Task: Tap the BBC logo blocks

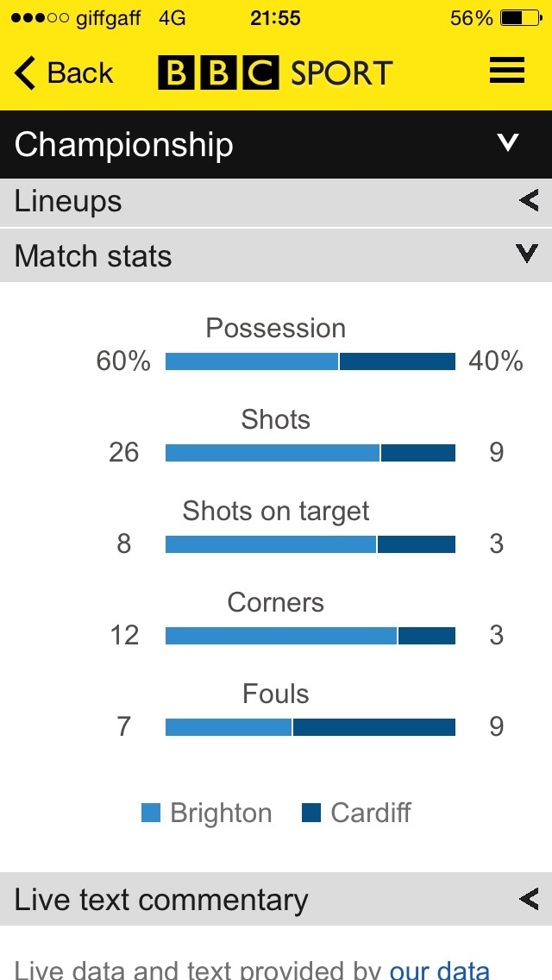Action: click(218, 72)
